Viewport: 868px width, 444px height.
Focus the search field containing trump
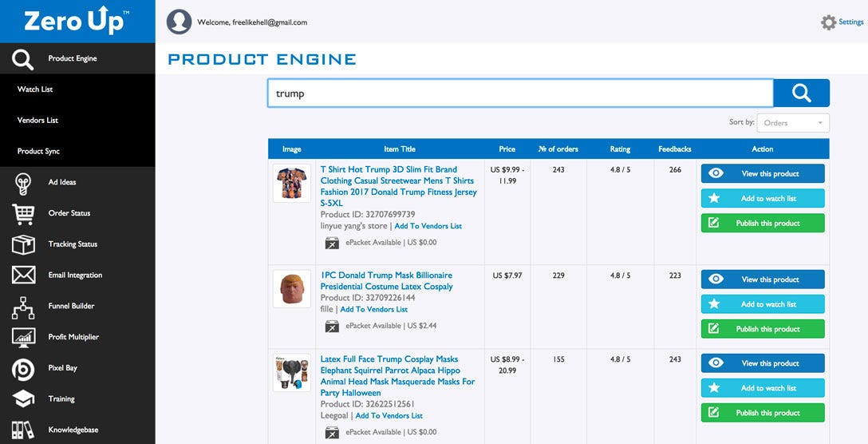tap(520, 93)
